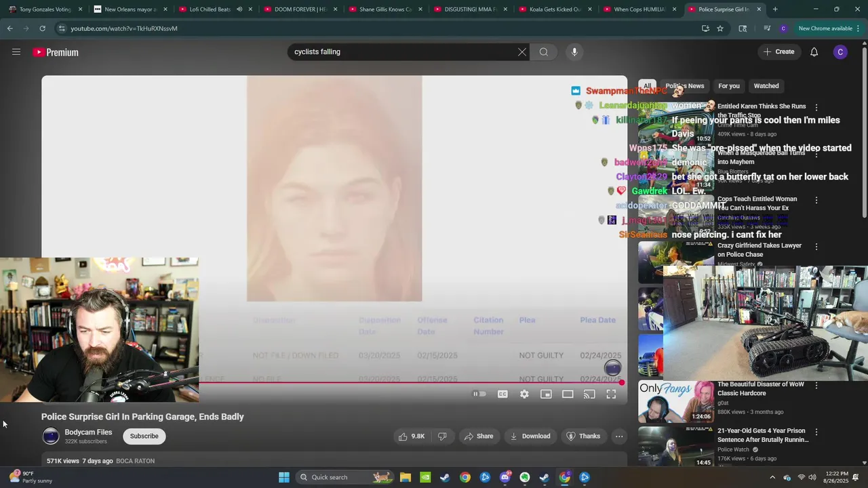Cast video with Play on TV icon

pyautogui.click(x=589, y=394)
